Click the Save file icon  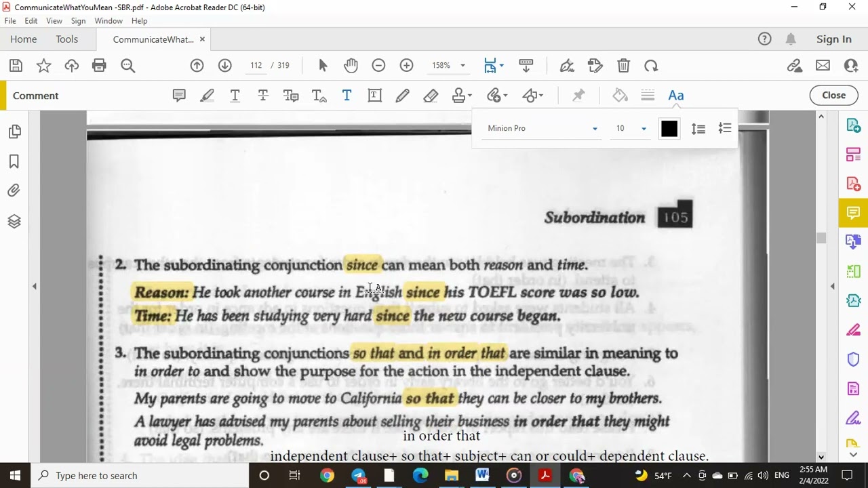click(16, 66)
